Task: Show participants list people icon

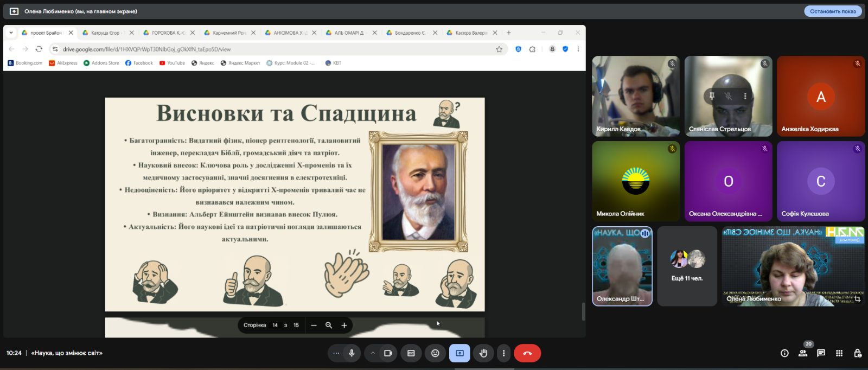Action: pyautogui.click(x=803, y=353)
